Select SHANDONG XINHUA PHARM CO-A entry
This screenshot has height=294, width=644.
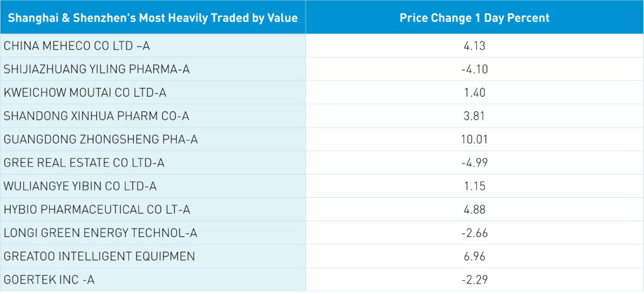[96, 116]
